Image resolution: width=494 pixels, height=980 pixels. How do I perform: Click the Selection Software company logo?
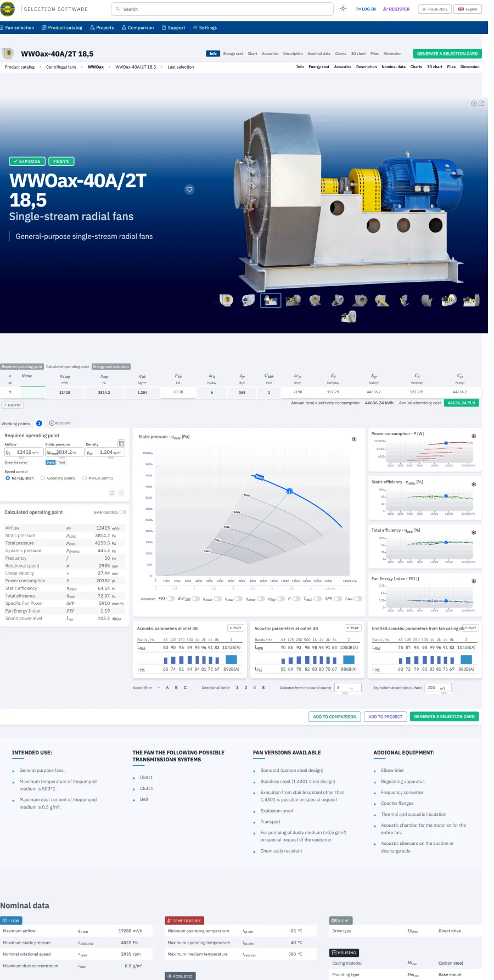pos(8,9)
